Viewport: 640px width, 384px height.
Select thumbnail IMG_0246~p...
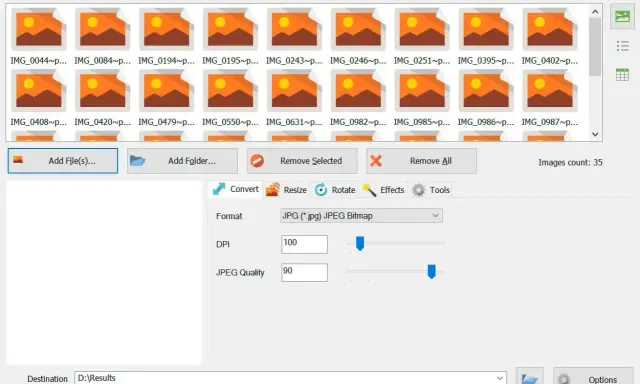click(358, 37)
